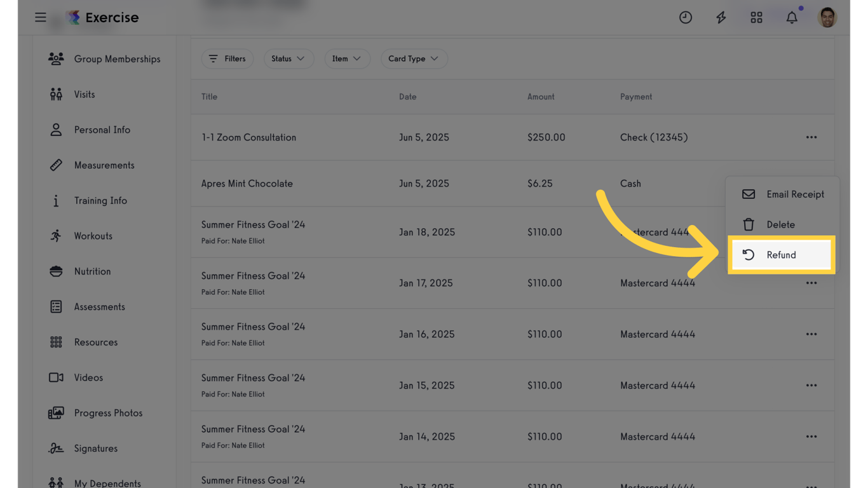This screenshot has height=488, width=868.
Task: Expand the Item dropdown
Action: 347,58
